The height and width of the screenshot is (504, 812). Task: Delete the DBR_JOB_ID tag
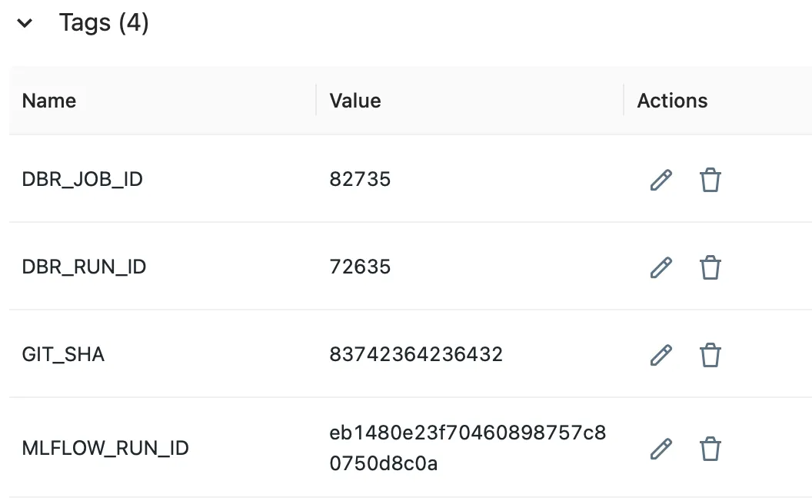click(x=710, y=180)
